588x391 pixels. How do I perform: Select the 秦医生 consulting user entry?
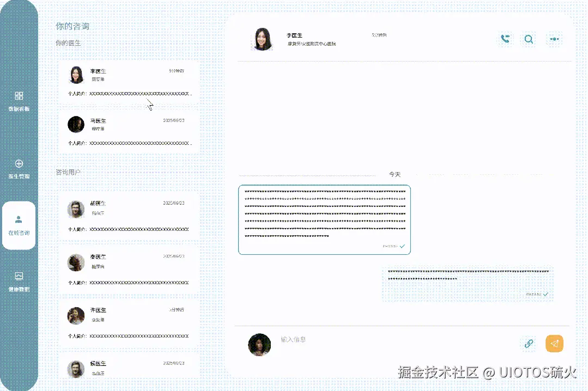pos(128,267)
